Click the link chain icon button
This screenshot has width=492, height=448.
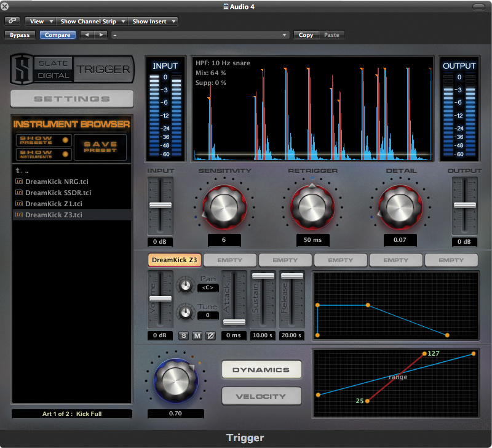click(12, 21)
